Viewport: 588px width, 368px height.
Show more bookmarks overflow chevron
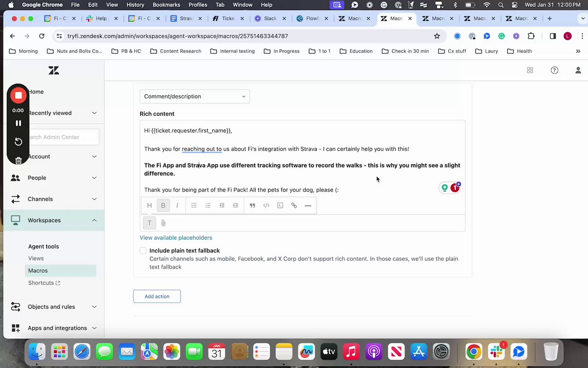pos(578,51)
